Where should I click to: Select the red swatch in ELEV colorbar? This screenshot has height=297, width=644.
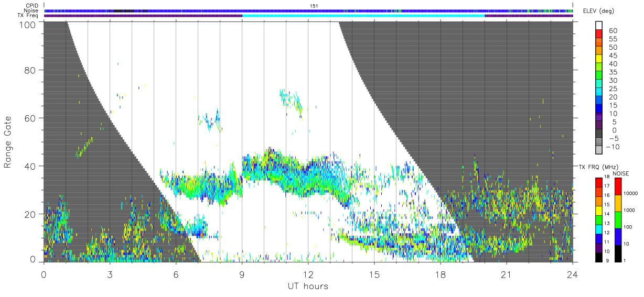point(599,33)
